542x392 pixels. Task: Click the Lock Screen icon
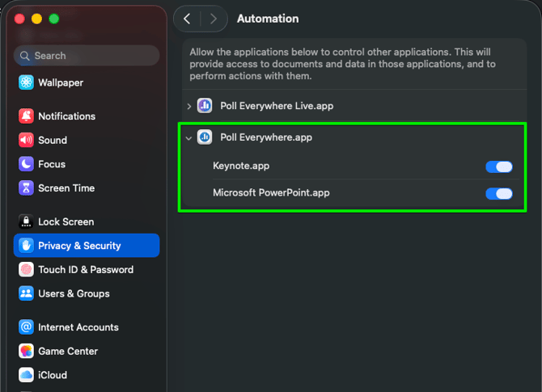coord(26,221)
